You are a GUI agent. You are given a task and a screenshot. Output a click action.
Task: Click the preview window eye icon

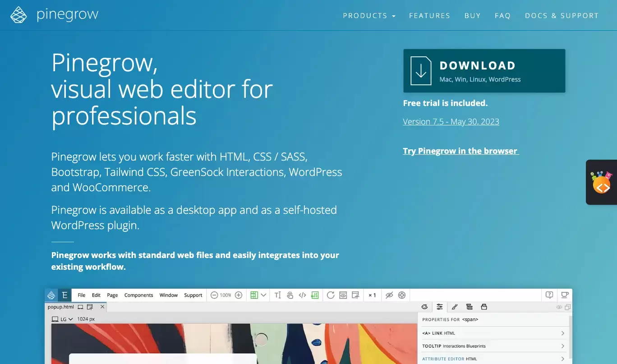coord(343,295)
